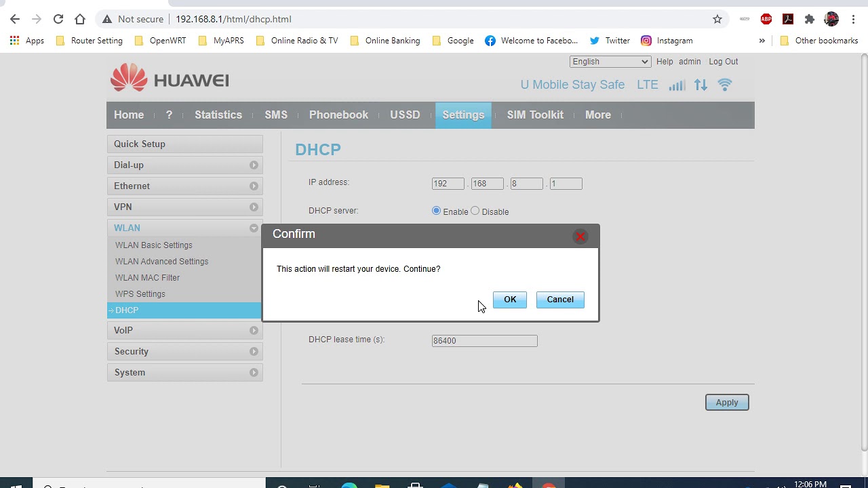The height and width of the screenshot is (488, 868).
Task: Close the Confirm dialog with the red X
Action: click(580, 237)
